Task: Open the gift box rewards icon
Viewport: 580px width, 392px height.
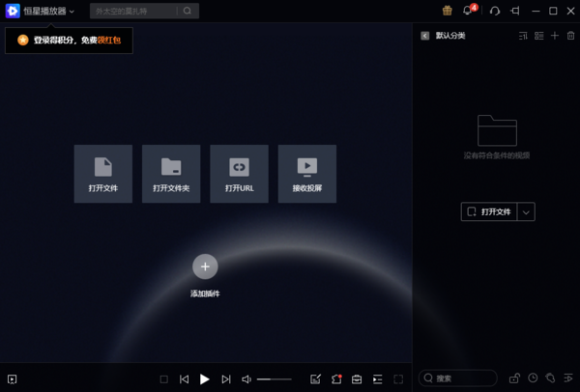Action: tap(448, 11)
